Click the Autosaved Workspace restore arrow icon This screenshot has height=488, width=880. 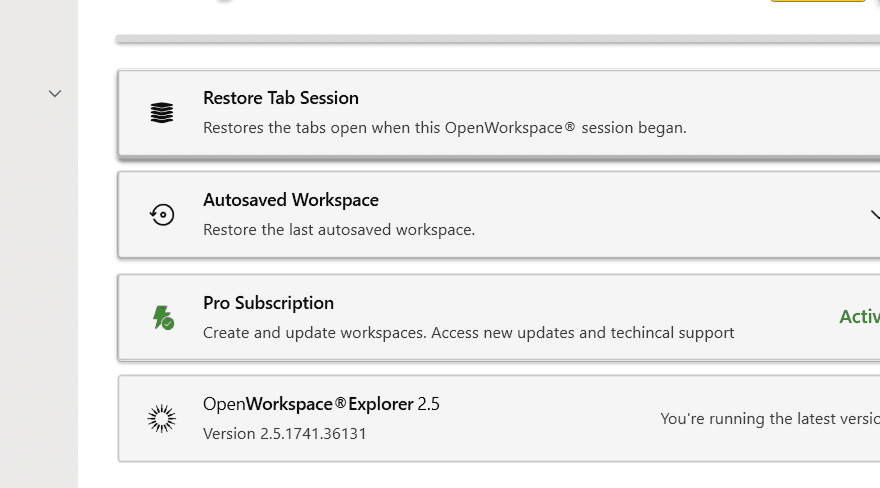[x=162, y=215]
